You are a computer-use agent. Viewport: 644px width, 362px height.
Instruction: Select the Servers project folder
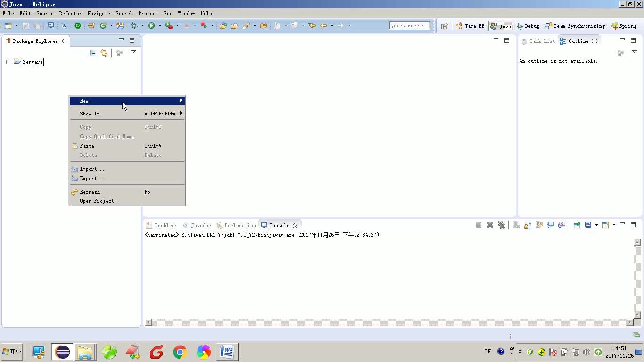pos(33,62)
